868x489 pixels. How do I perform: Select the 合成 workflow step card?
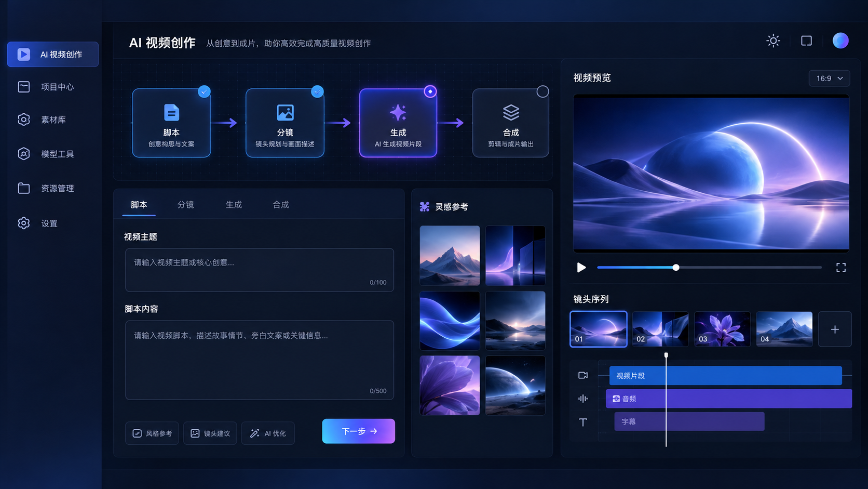coord(511,123)
